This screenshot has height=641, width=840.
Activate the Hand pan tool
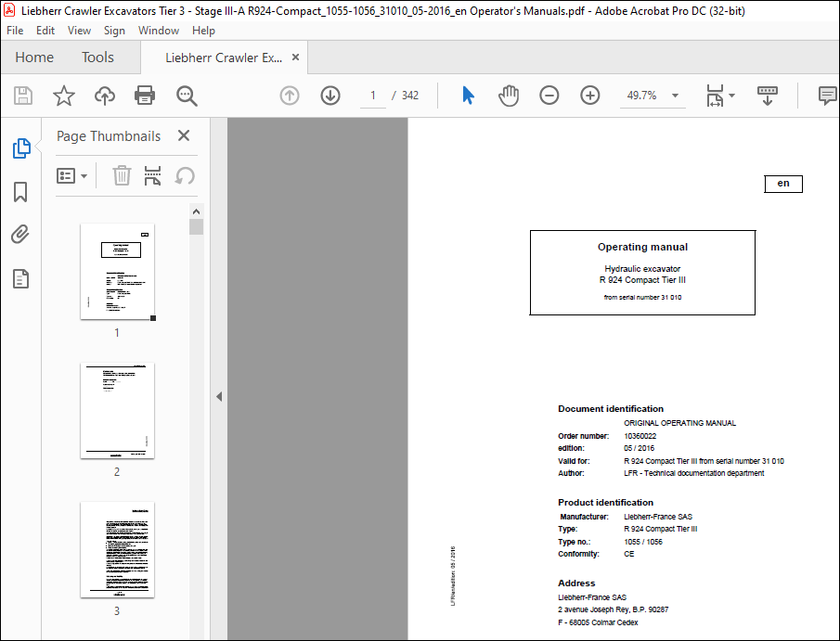pyautogui.click(x=509, y=96)
